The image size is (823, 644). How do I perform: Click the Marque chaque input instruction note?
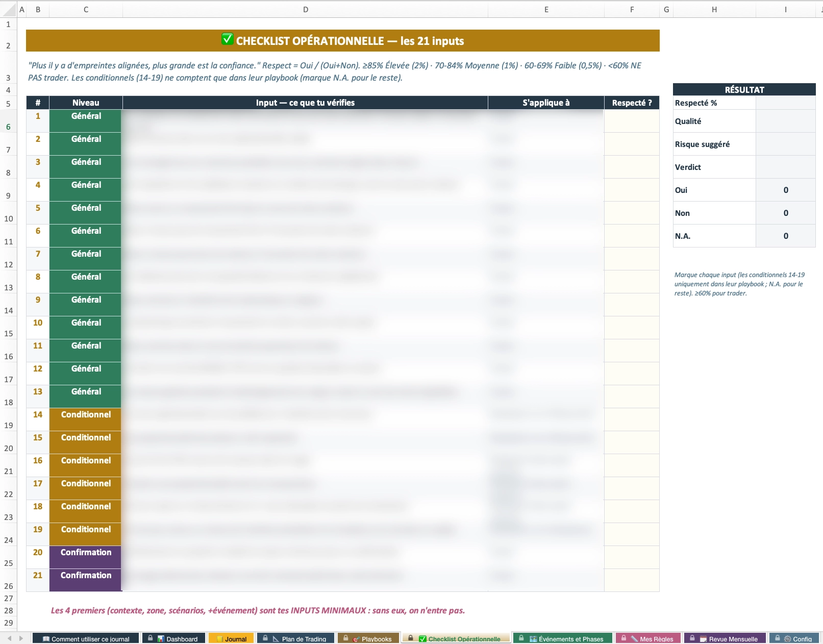(x=739, y=284)
